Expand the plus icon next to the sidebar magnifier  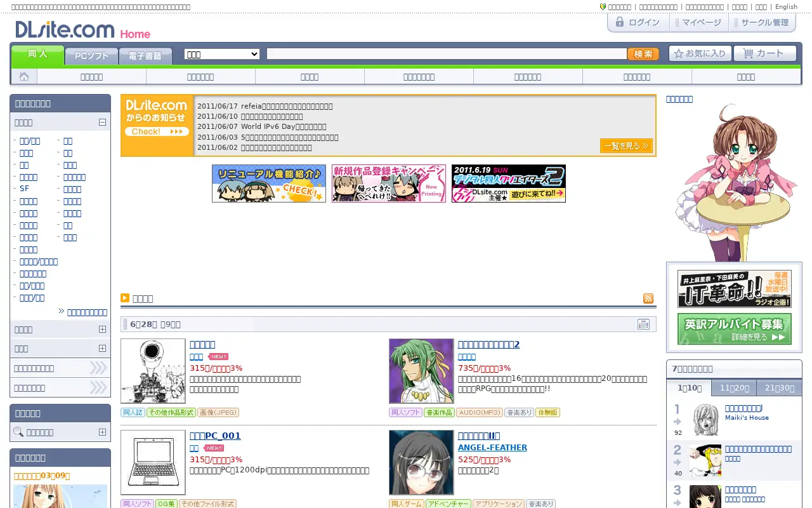click(102, 432)
